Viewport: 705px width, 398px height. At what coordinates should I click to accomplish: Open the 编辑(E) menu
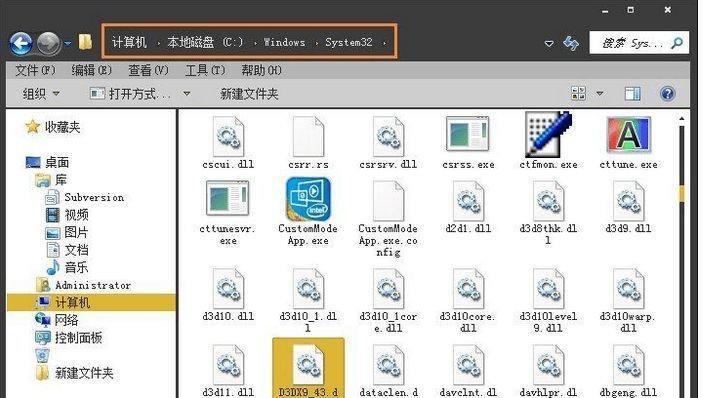[91, 70]
